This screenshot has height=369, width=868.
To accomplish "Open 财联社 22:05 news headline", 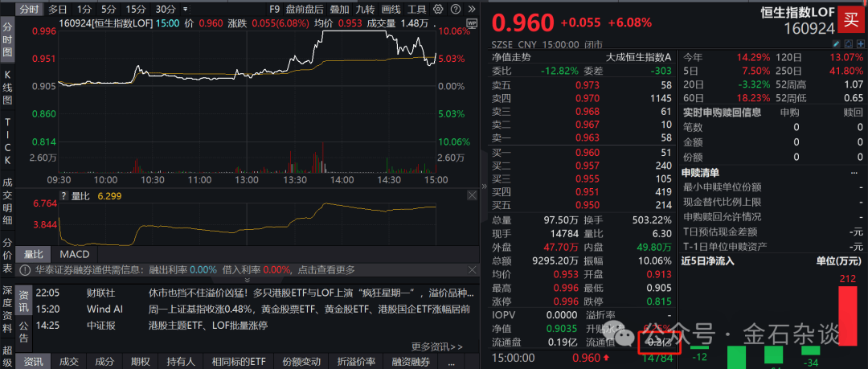I will tap(312, 292).
